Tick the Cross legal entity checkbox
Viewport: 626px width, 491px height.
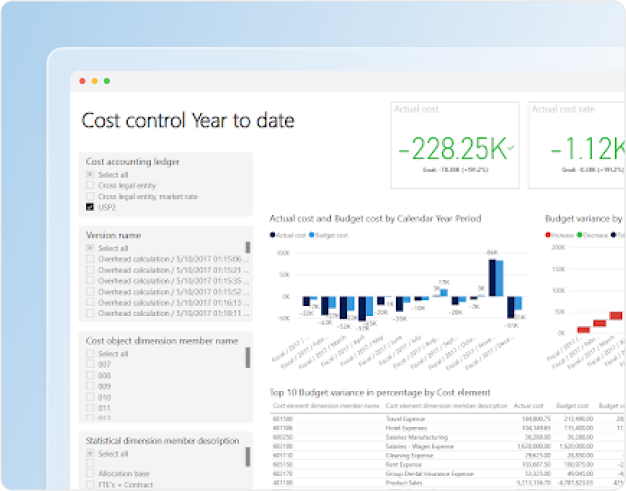[x=90, y=185]
